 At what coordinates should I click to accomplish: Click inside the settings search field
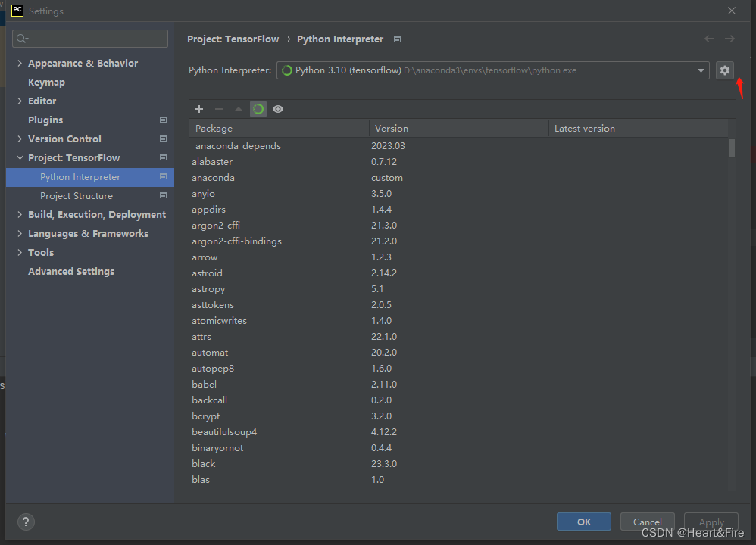(x=90, y=39)
